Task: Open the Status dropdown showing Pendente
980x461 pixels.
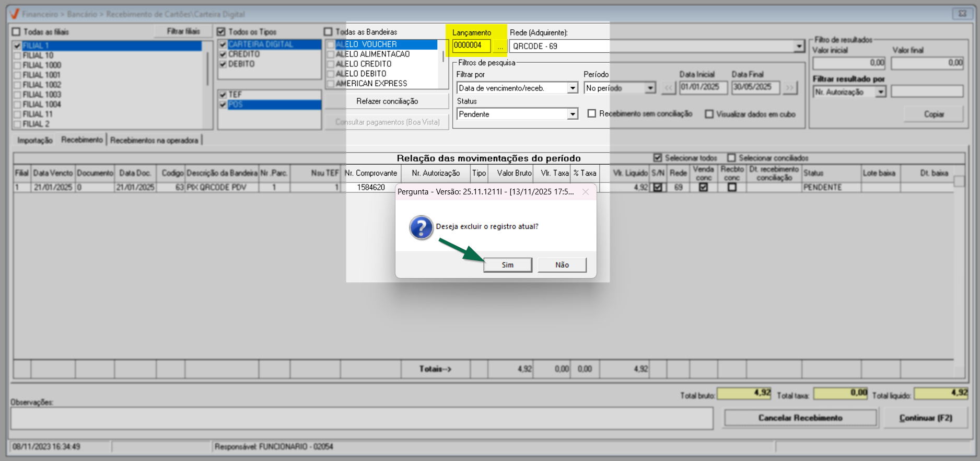Action: 573,114
